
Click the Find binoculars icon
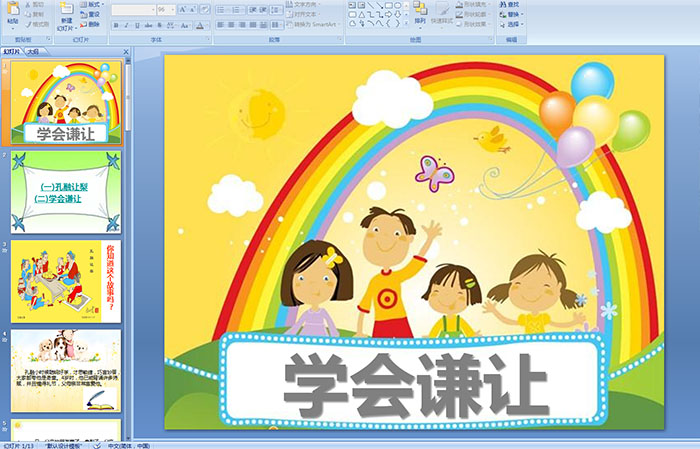pos(511,4)
